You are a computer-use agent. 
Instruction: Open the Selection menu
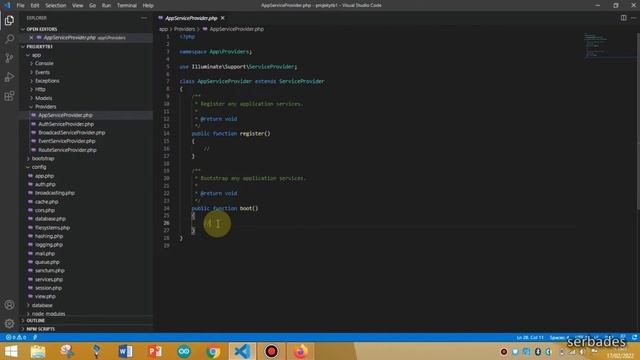point(56,5)
